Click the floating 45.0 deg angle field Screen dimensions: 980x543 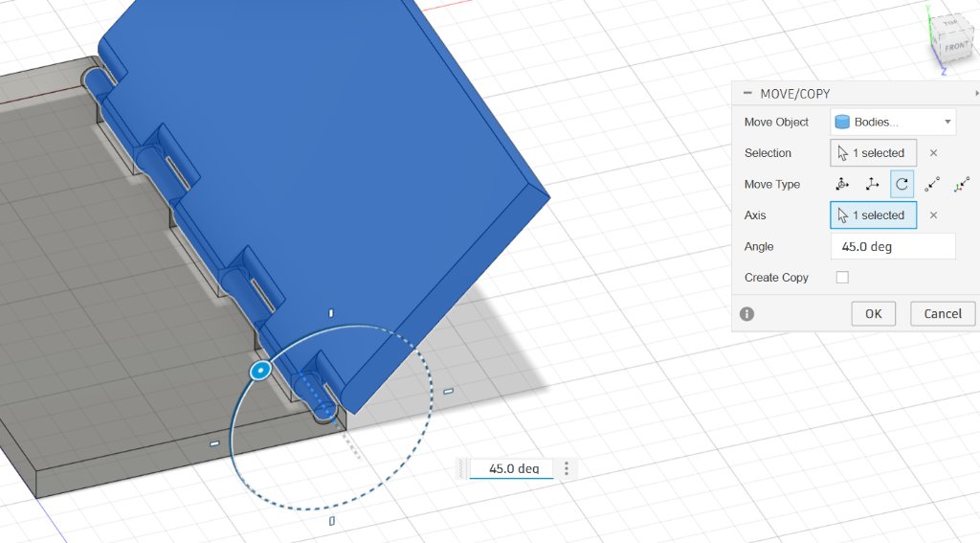511,468
